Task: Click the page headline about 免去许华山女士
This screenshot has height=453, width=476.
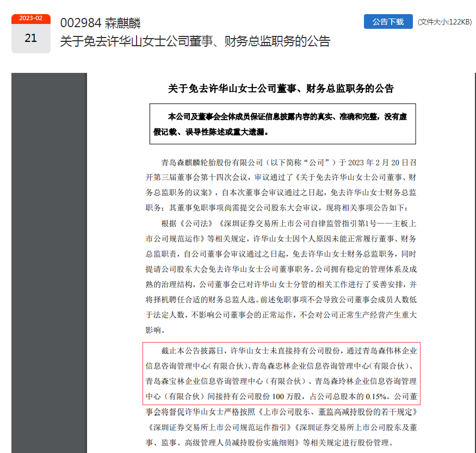Action: coord(195,41)
